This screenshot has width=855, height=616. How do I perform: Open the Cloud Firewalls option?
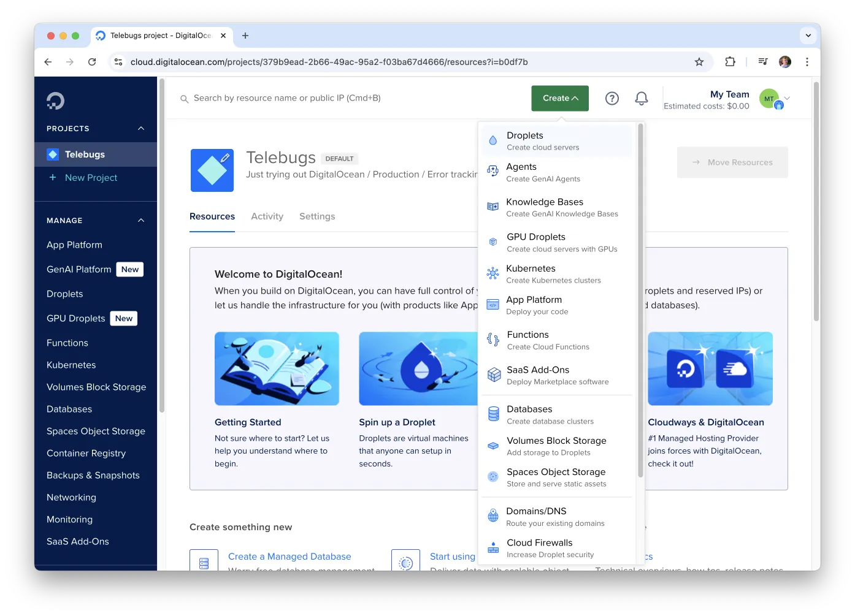pyautogui.click(x=539, y=547)
